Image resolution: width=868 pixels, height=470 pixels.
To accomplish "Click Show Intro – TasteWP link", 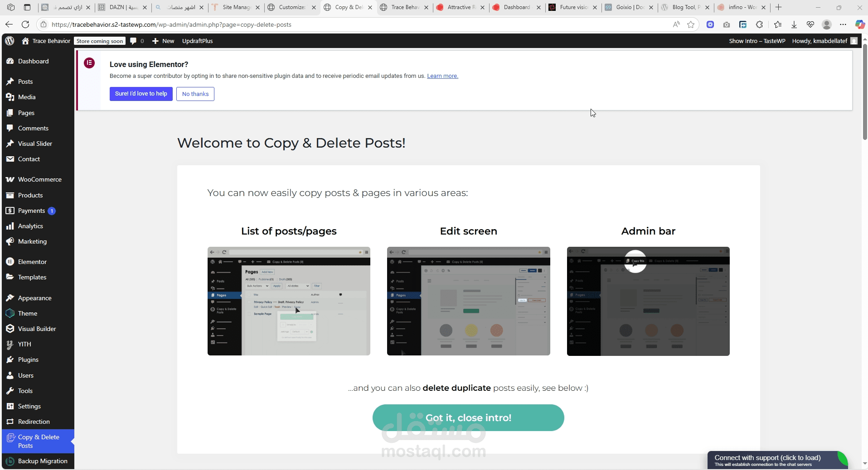I will 757,41.
